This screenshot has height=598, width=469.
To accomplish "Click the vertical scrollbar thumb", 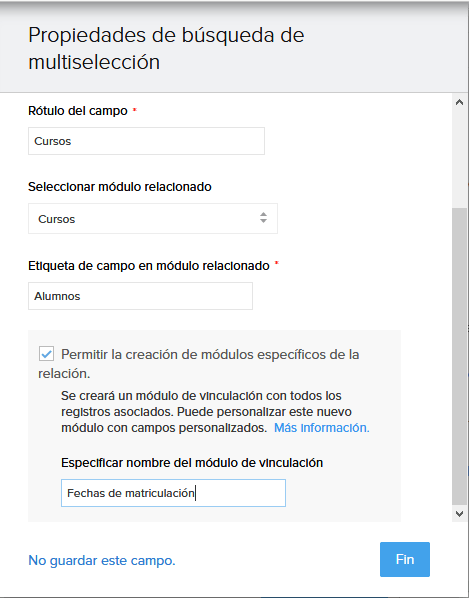I will point(459,357).
